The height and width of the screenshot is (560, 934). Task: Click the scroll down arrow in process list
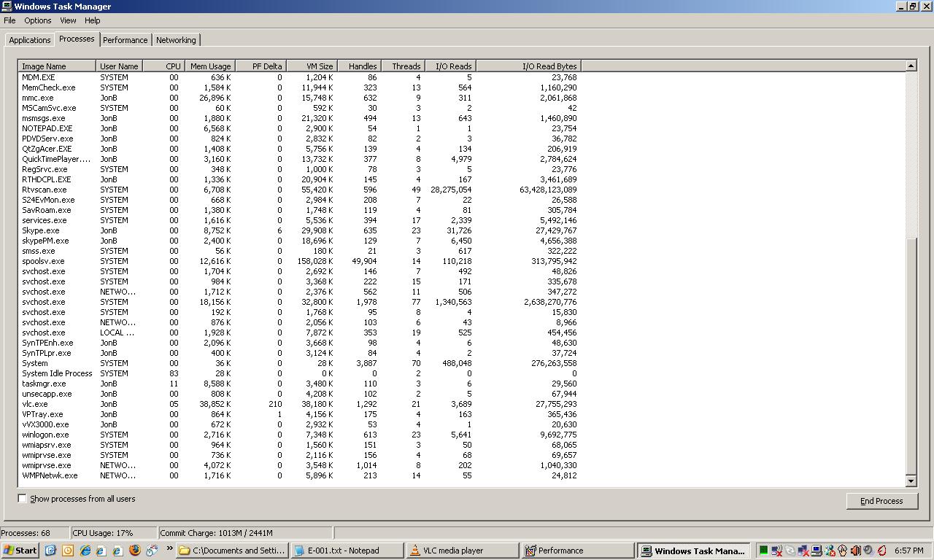tap(911, 481)
